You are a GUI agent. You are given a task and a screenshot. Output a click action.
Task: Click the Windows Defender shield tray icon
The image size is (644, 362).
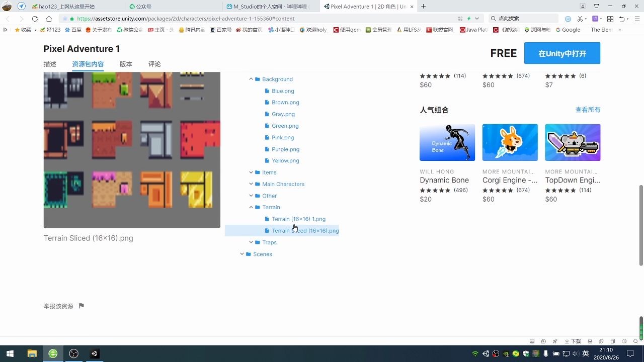526,354
